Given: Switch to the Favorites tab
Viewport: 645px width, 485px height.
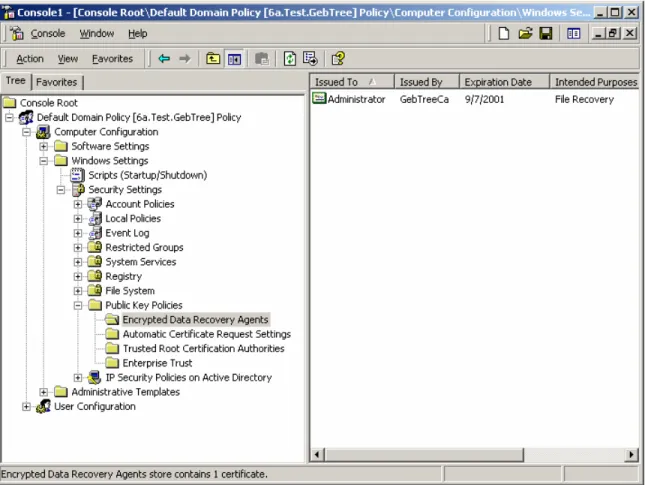Looking at the screenshot, I should click(x=57, y=82).
